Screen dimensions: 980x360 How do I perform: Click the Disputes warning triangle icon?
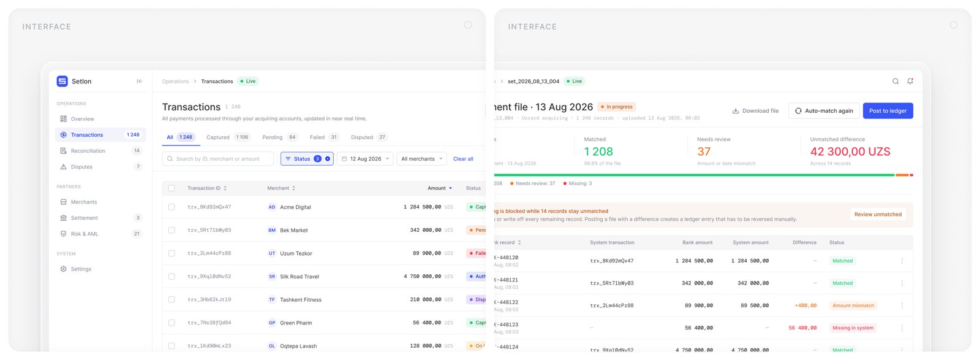(64, 167)
